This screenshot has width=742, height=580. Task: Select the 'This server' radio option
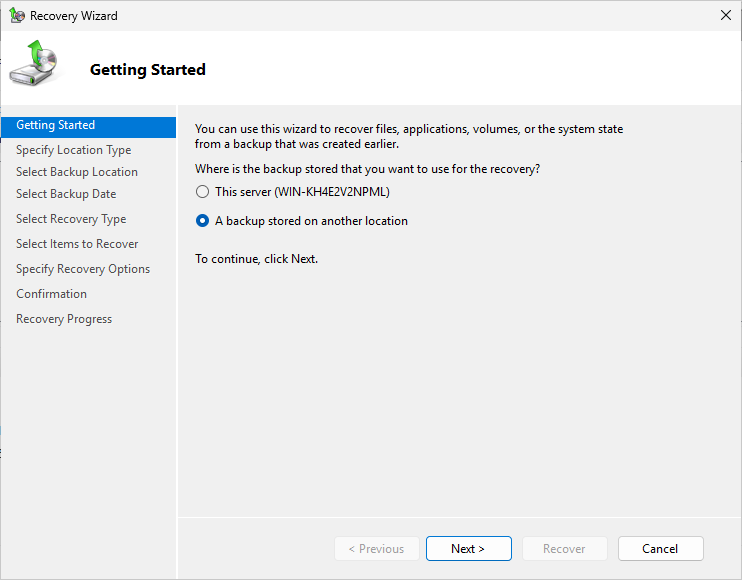click(203, 192)
